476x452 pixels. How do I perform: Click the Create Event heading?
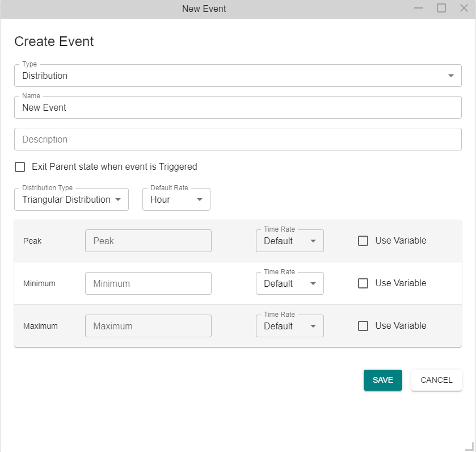click(x=54, y=41)
